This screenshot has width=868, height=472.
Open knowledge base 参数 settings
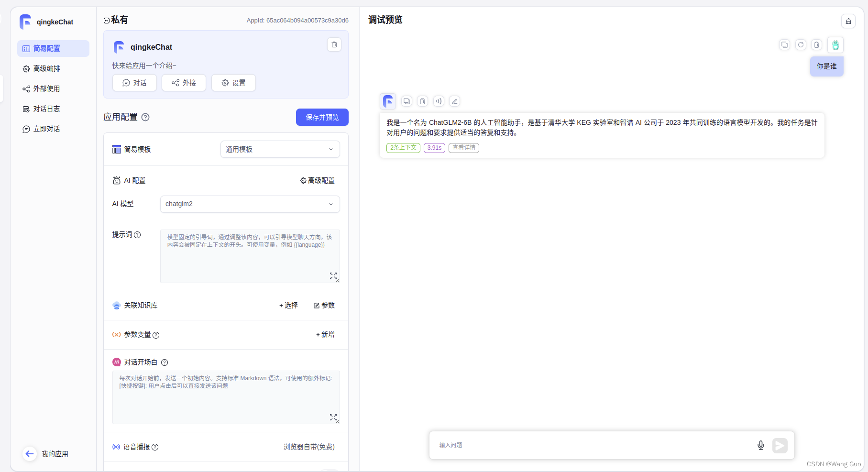(324, 306)
